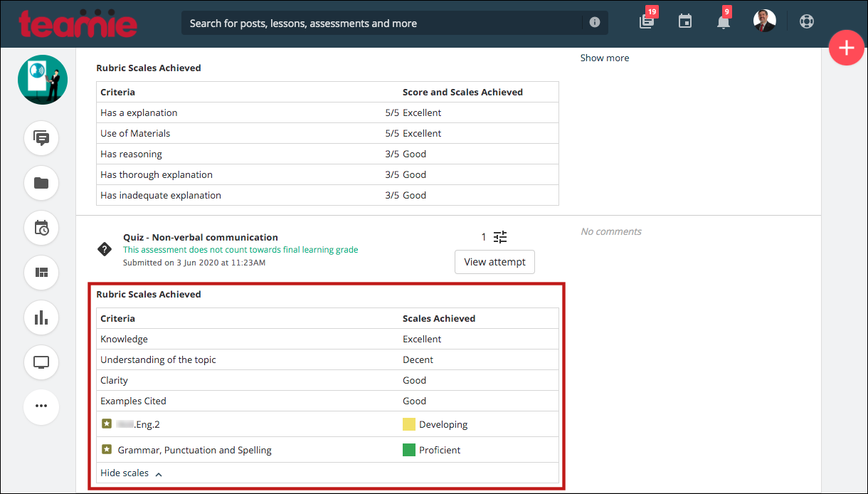Click the Knowledge criteria row

click(327, 339)
